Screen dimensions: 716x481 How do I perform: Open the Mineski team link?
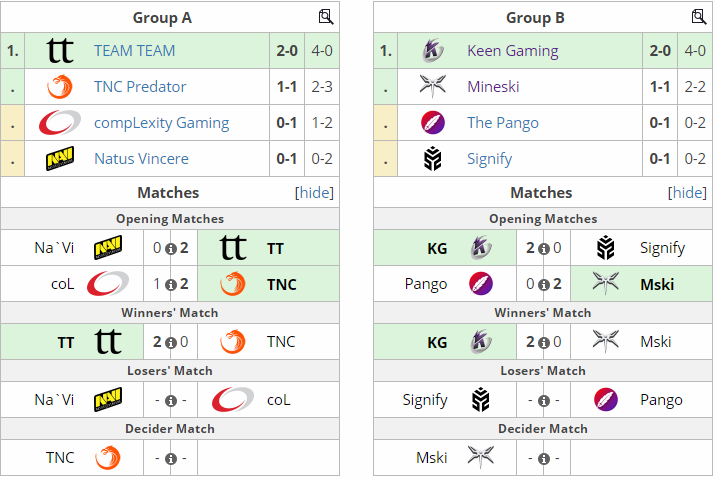tap(493, 86)
